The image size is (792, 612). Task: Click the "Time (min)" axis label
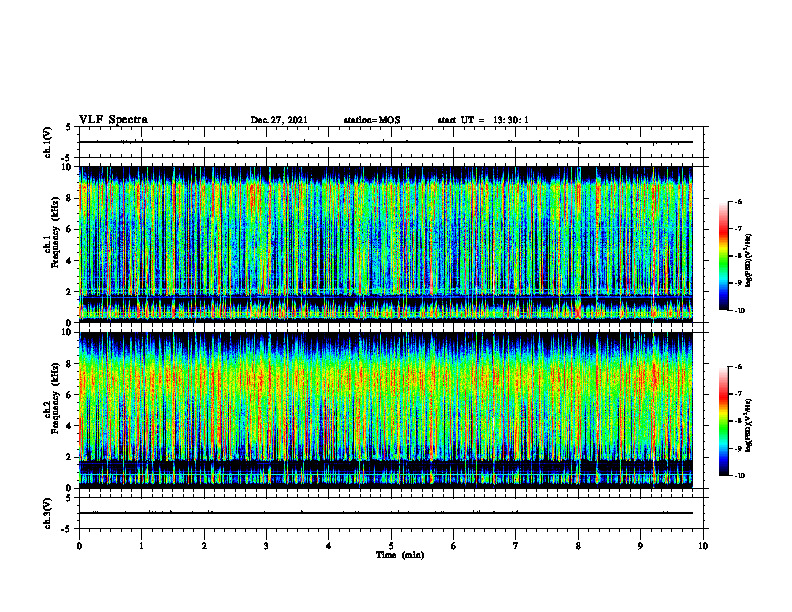tap(400, 555)
